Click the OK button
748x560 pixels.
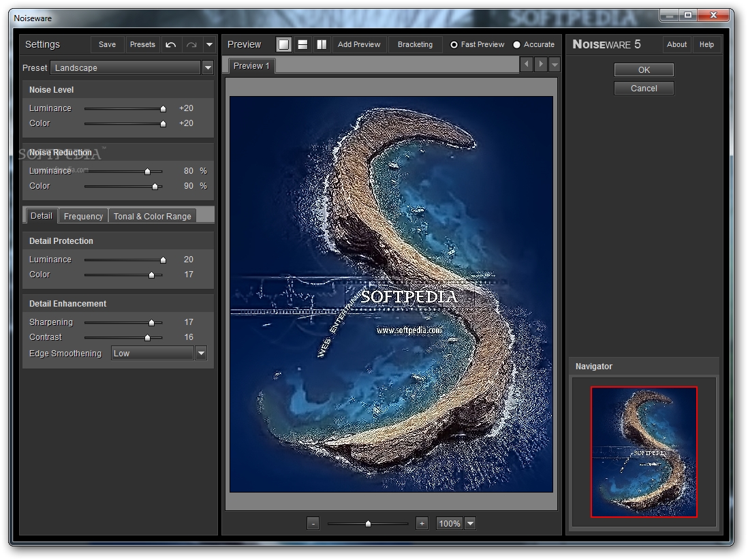(644, 69)
